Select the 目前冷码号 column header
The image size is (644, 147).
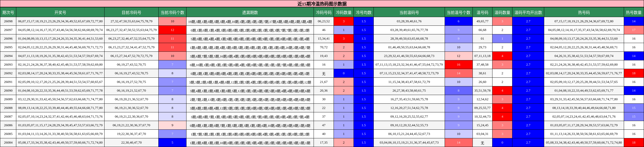tap(131, 12)
